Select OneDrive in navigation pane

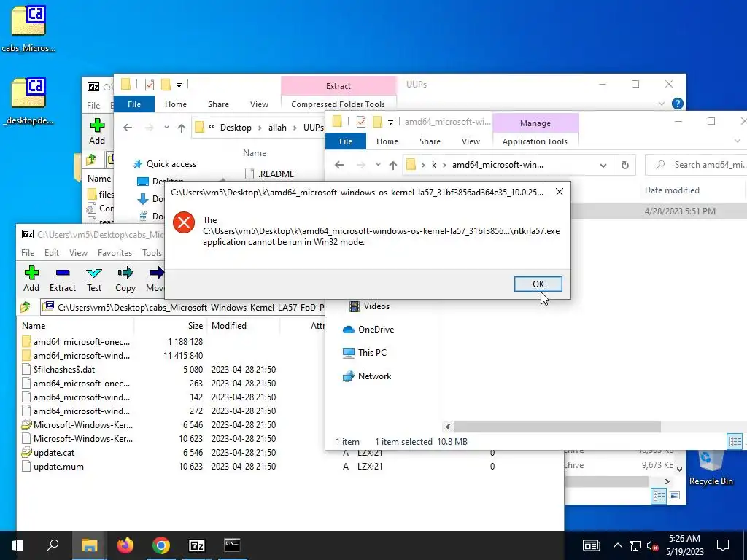[368, 330]
